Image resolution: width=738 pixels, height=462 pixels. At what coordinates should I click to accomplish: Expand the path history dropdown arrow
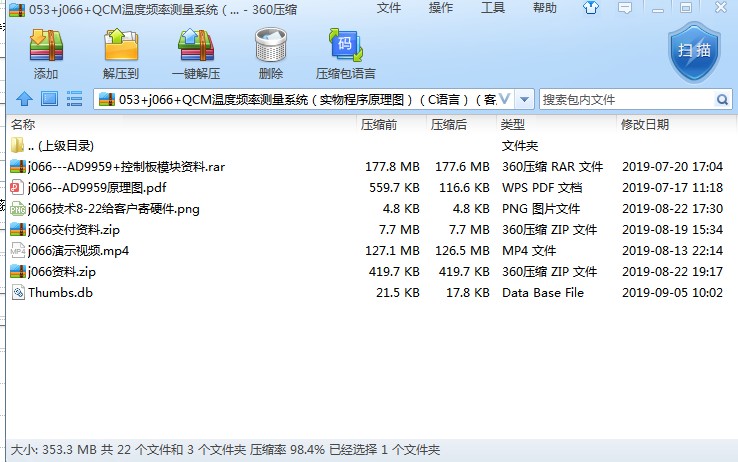click(524, 100)
